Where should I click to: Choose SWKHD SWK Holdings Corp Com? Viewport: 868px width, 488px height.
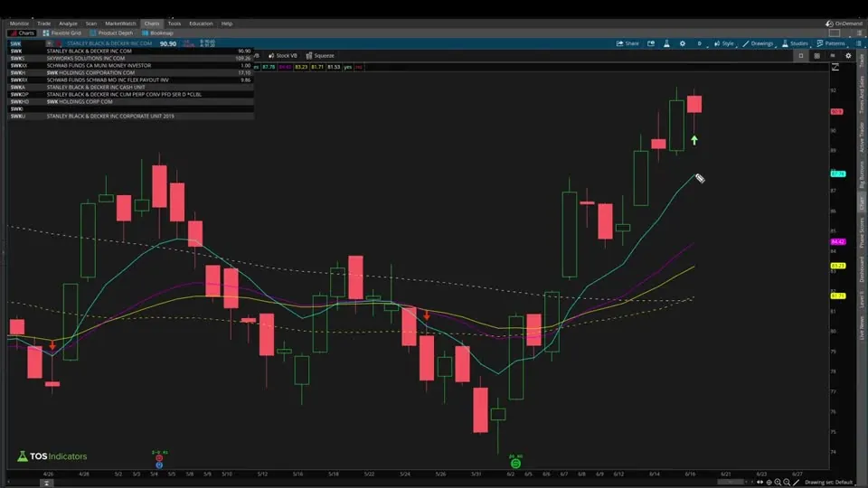[130, 101]
